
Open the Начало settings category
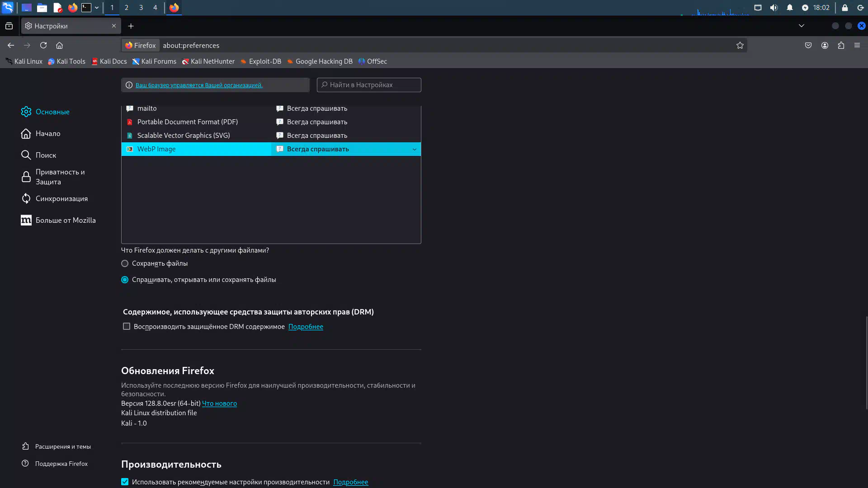pyautogui.click(x=41, y=133)
